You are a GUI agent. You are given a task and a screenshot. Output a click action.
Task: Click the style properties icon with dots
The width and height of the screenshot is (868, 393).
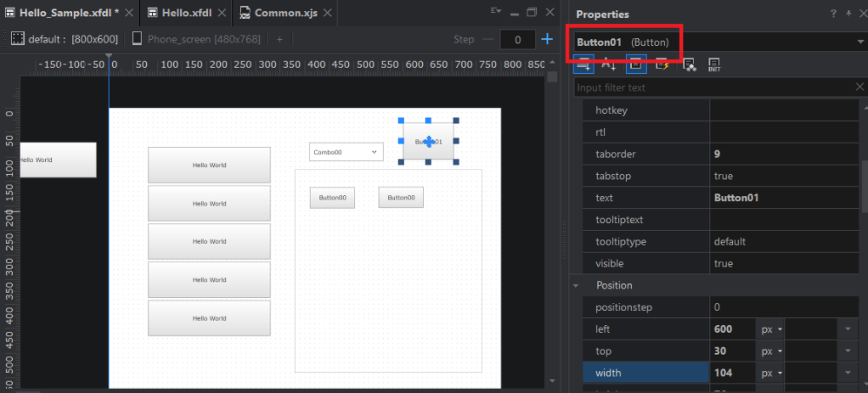pyautogui.click(x=689, y=65)
